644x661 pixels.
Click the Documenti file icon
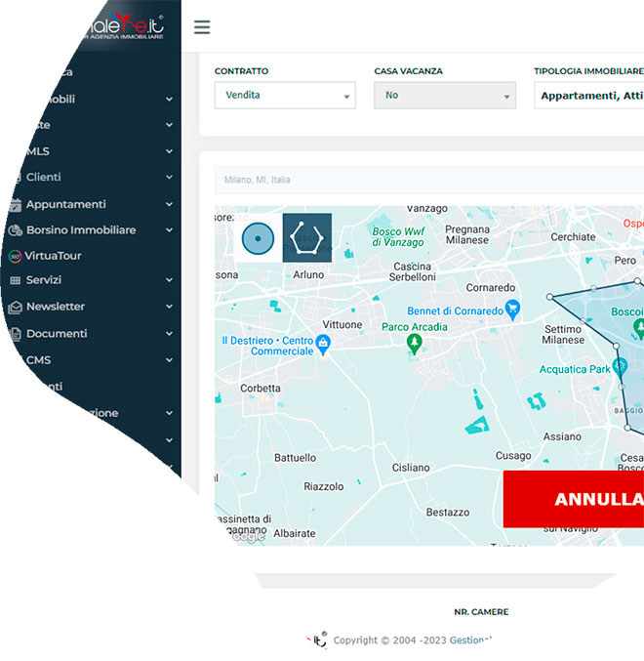point(16,334)
